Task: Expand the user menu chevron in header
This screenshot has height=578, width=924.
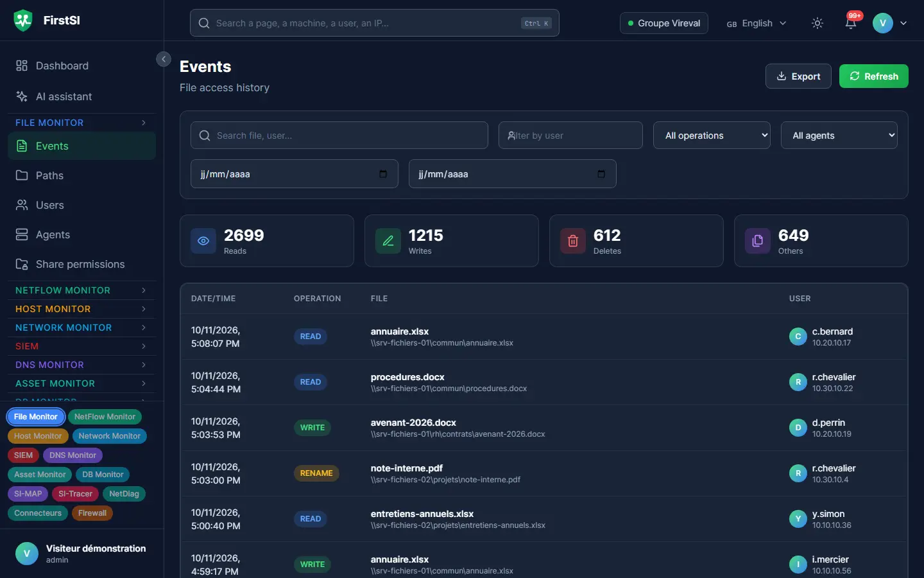Action: click(903, 23)
